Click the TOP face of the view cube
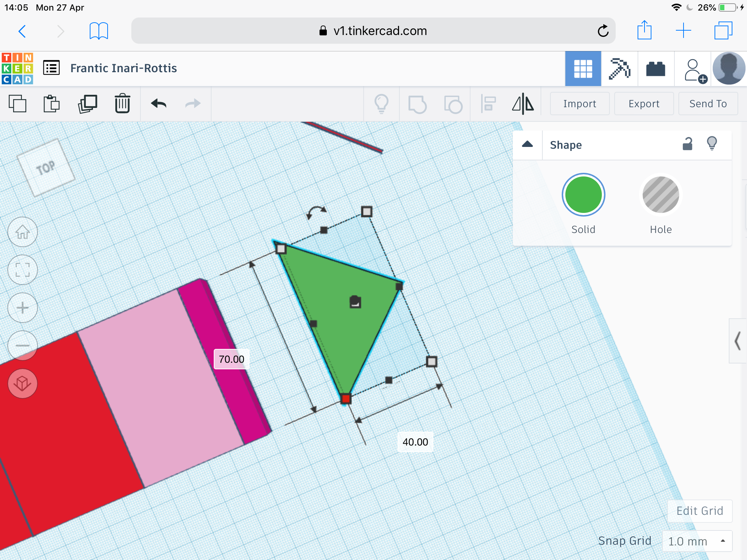Screen dimensions: 747x560 click(x=46, y=168)
